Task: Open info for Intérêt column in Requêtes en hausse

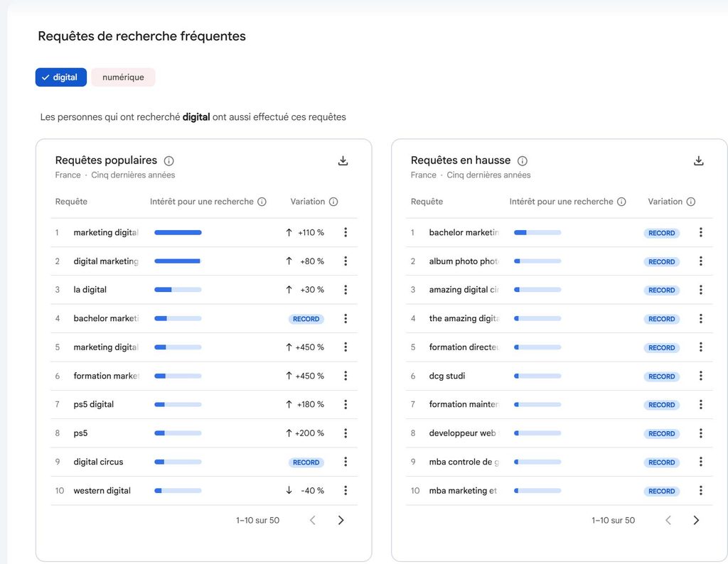Action: coord(621,202)
